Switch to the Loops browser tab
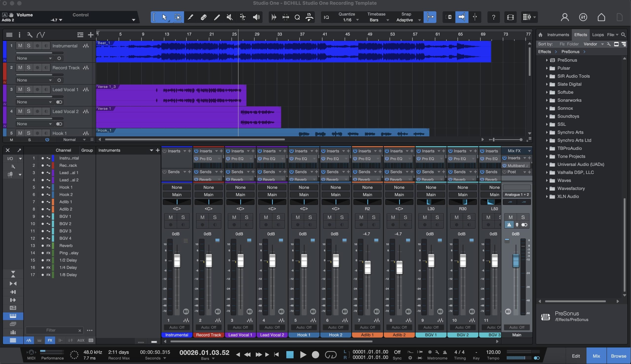 coord(598,35)
